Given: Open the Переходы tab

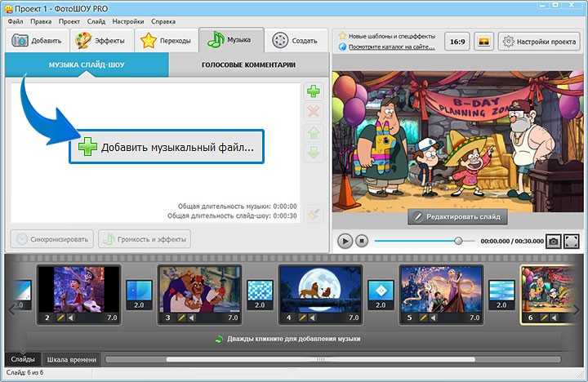Looking at the screenshot, I should [166, 41].
